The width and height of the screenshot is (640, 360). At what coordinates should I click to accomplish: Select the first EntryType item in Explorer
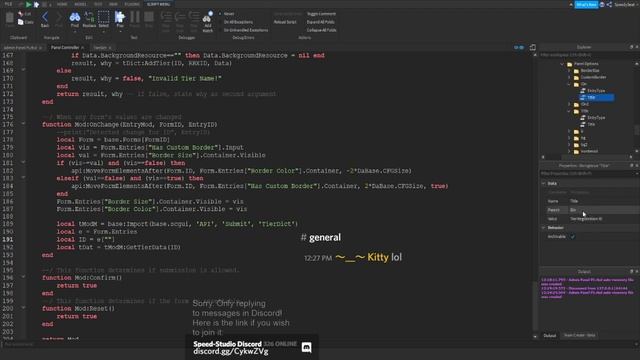coord(592,91)
